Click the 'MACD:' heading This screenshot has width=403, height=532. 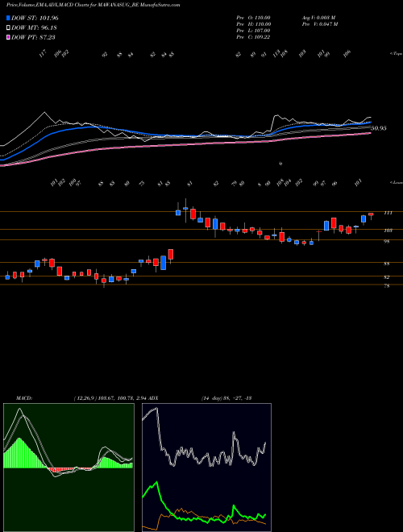[x=23, y=398]
